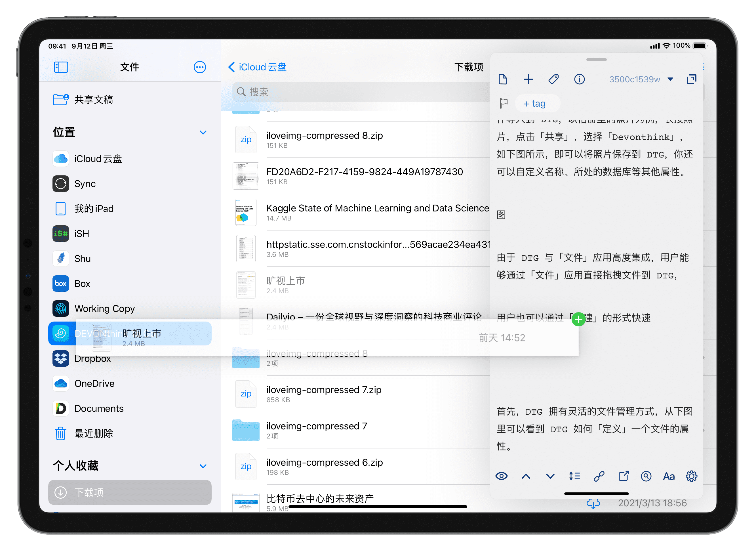The height and width of the screenshot is (552, 756).
Task: Open the Documents app location
Action: coord(130,408)
